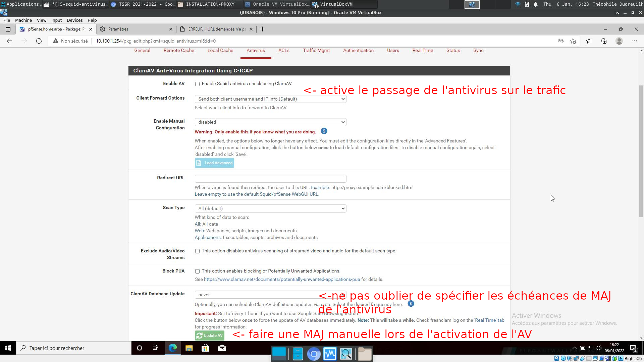The height and width of the screenshot is (362, 644).
Task: Open the Enable Manual Configuration dropdown
Action: pos(270,122)
